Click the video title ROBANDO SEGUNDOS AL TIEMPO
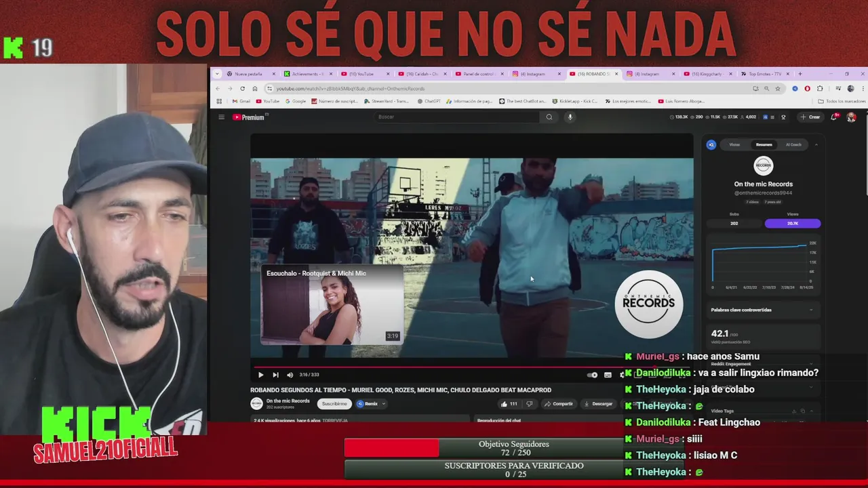The height and width of the screenshot is (488, 868). pos(401,390)
